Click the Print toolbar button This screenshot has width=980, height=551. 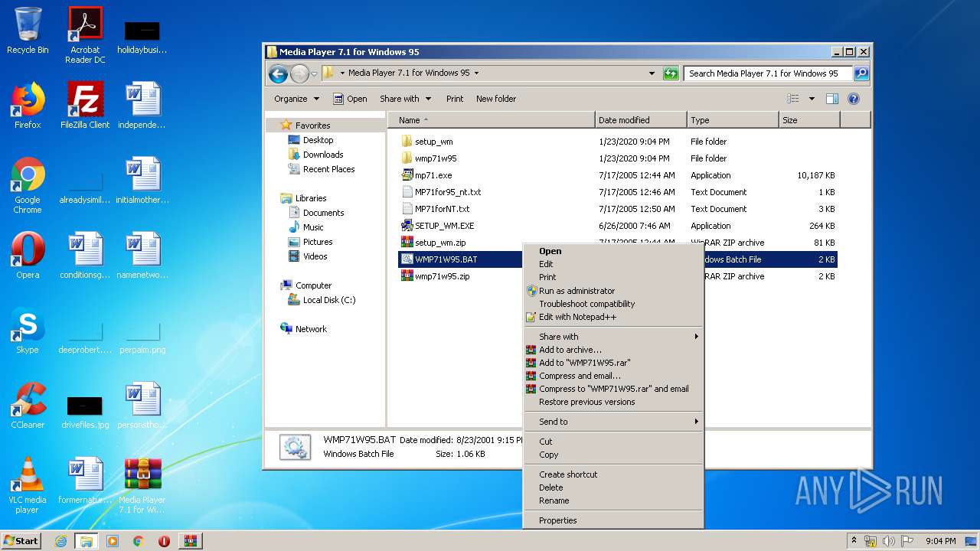pos(455,99)
